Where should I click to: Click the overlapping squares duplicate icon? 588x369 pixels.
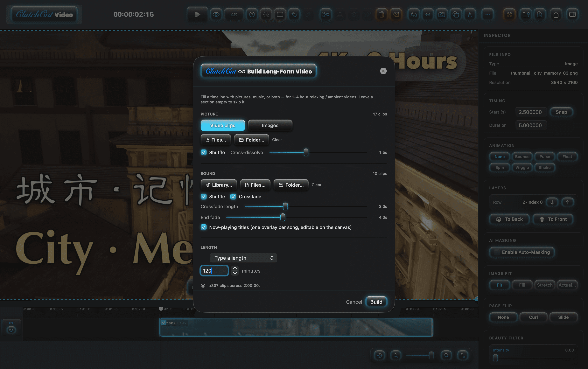pos(455,14)
